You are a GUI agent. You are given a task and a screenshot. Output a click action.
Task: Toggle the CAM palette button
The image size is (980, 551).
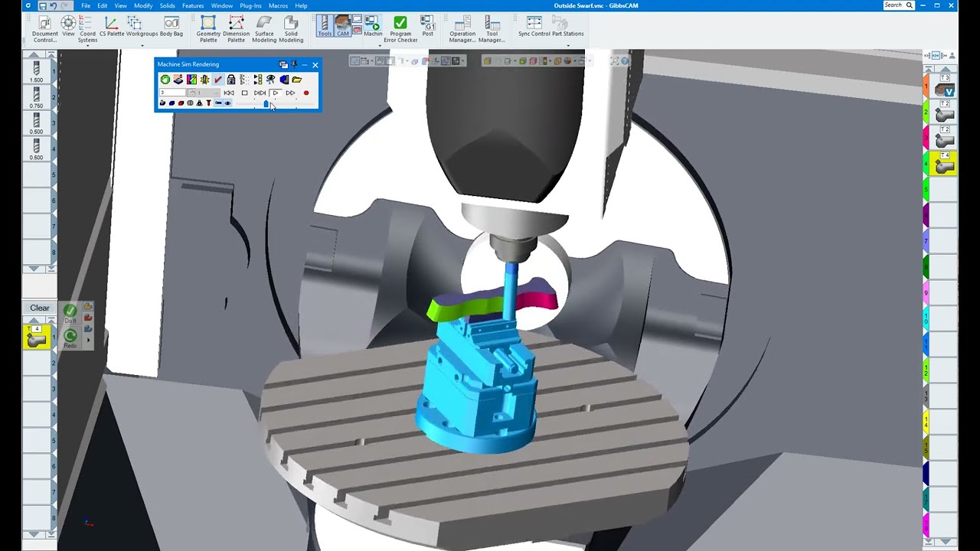tap(342, 26)
